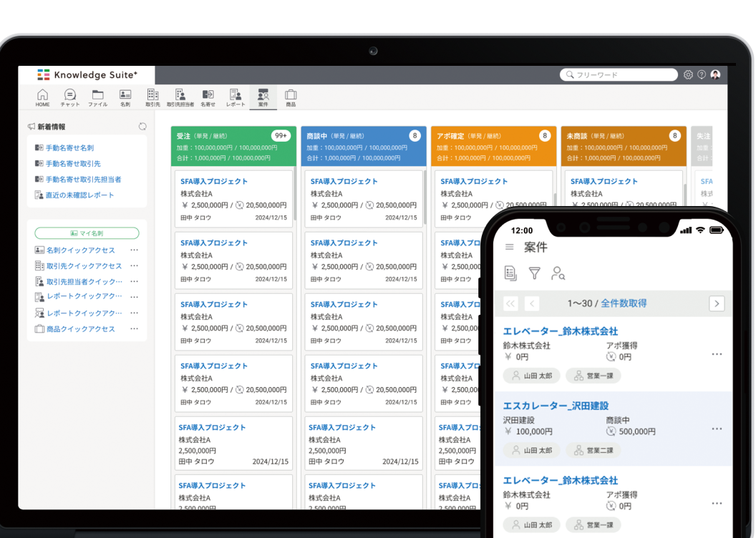
Task: Open the 商品 briefcase icon
Action: pyautogui.click(x=291, y=98)
